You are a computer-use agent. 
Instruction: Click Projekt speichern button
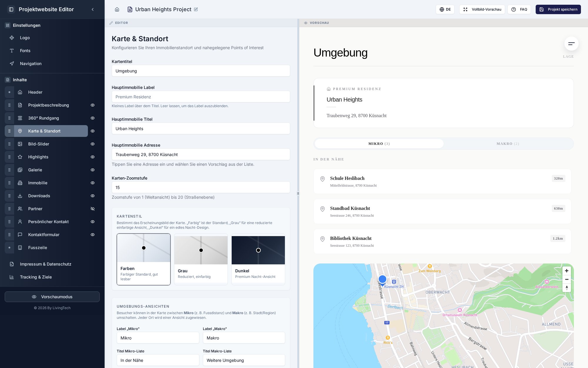pyautogui.click(x=558, y=9)
